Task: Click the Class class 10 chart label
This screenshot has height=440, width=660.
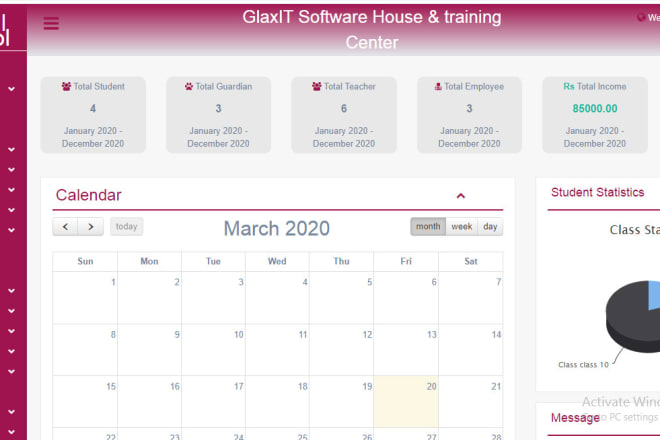Action: point(583,365)
